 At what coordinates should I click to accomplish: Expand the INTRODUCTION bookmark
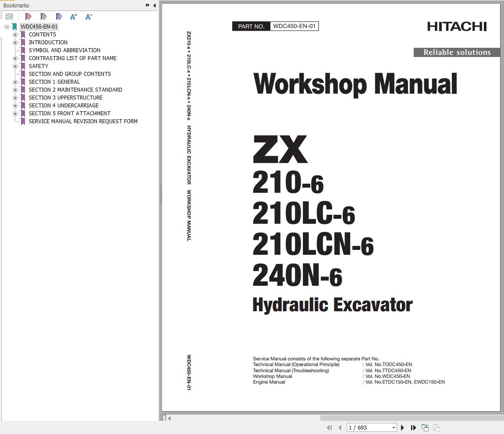[15, 43]
